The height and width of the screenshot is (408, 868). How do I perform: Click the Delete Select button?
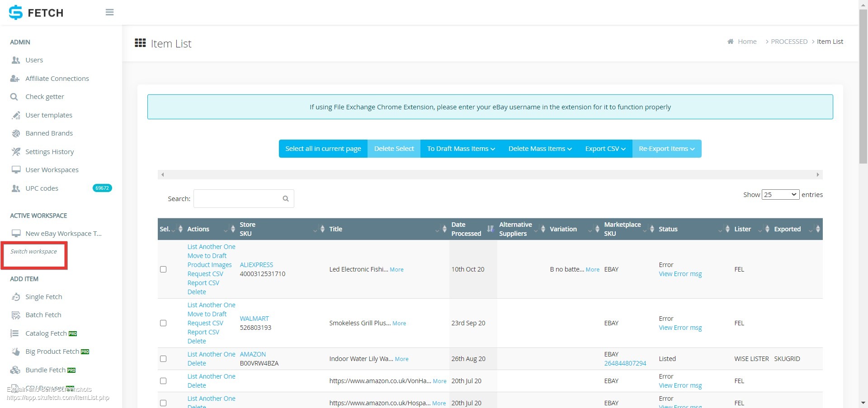coord(394,149)
